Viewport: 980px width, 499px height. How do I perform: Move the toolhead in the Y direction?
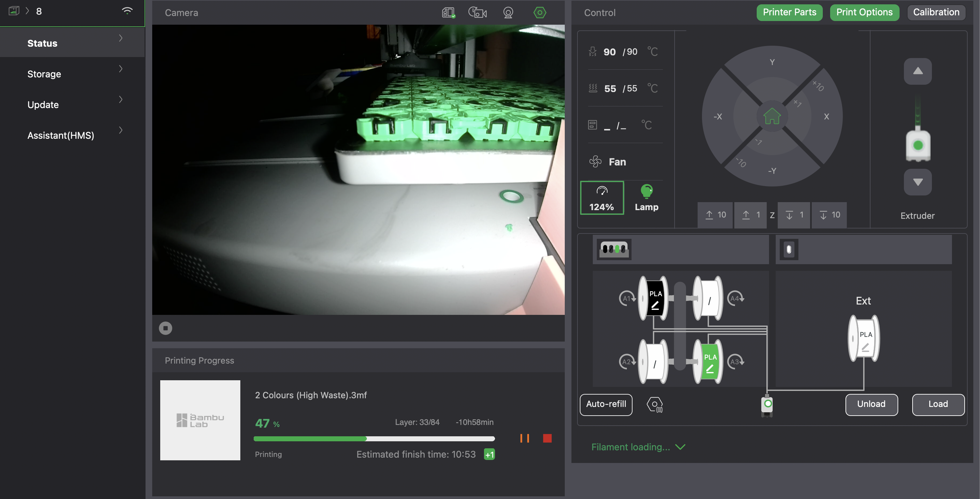click(772, 62)
